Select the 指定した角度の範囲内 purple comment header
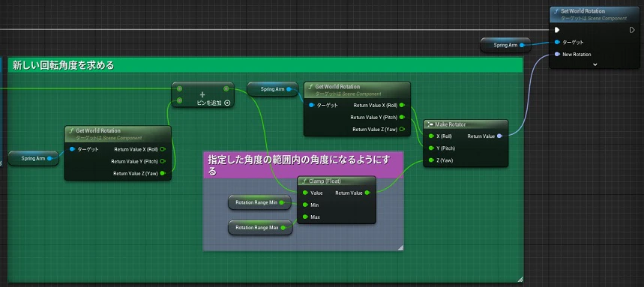The width and height of the screenshot is (644, 287). [x=303, y=165]
